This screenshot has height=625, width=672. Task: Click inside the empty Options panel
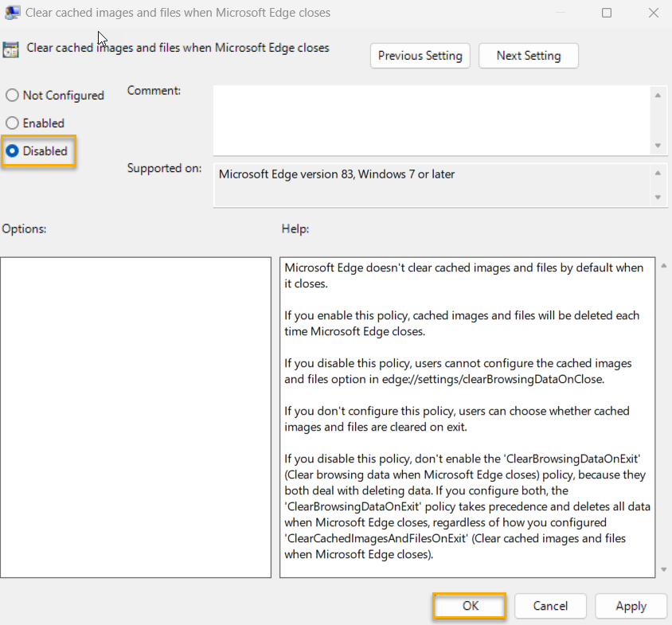click(135, 416)
